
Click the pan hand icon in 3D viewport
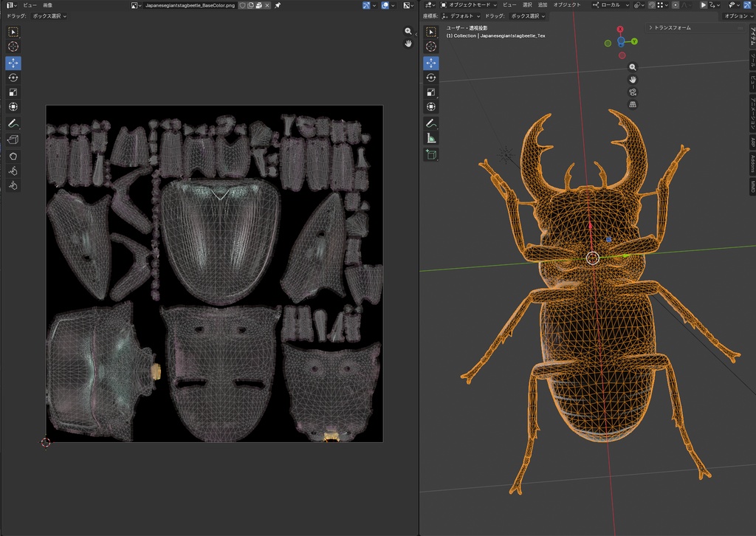(x=633, y=80)
